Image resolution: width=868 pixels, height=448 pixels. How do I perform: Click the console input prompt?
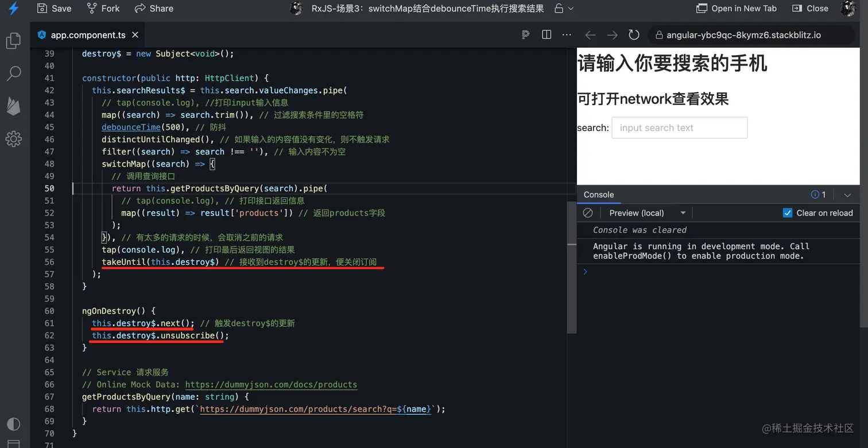point(718,272)
